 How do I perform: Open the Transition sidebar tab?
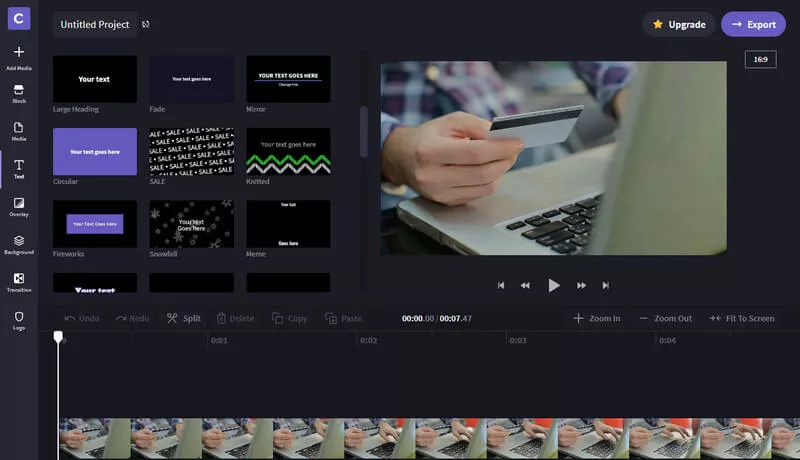[x=19, y=283]
